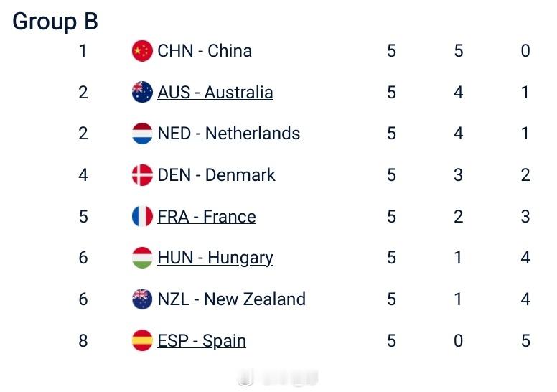Follow the FRA - France link
This screenshot has width=557, height=392.
pyautogui.click(x=207, y=216)
